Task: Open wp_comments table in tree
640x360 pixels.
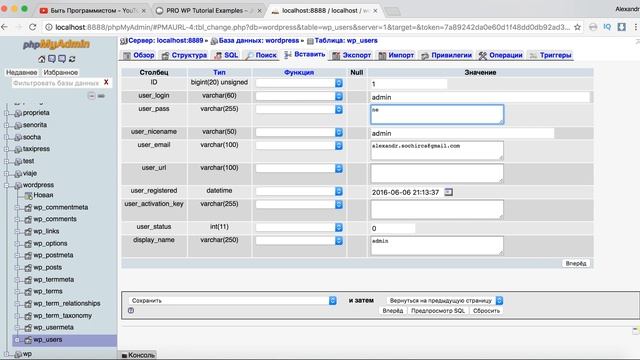Action: tap(55, 219)
